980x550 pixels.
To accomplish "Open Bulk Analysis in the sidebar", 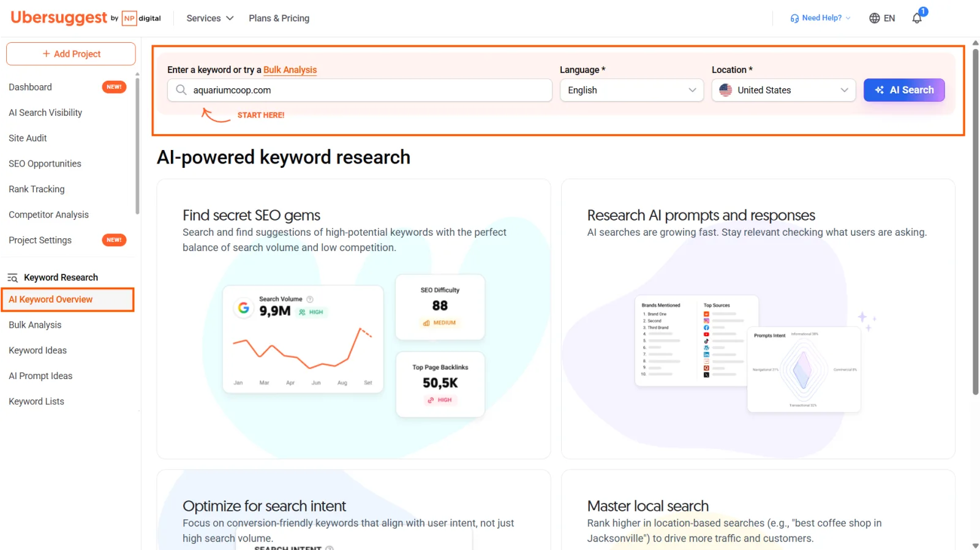I will (x=35, y=325).
